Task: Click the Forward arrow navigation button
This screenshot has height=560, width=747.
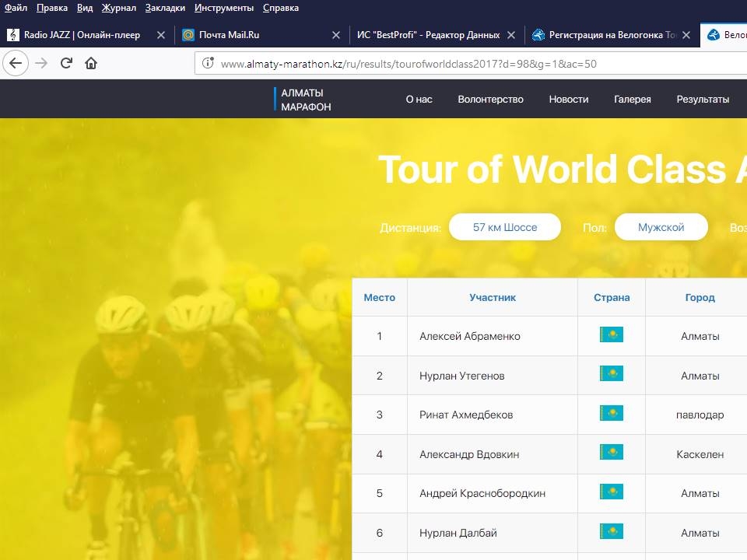Action: (x=41, y=63)
